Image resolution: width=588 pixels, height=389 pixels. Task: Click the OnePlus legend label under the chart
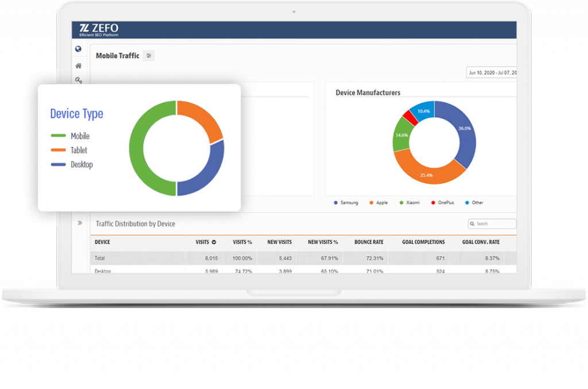coord(447,202)
